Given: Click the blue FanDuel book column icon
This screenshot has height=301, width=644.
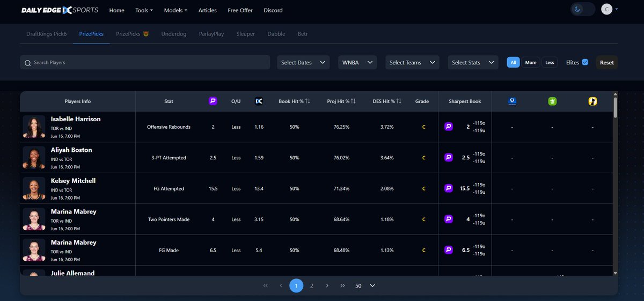Looking at the screenshot, I should [512, 101].
